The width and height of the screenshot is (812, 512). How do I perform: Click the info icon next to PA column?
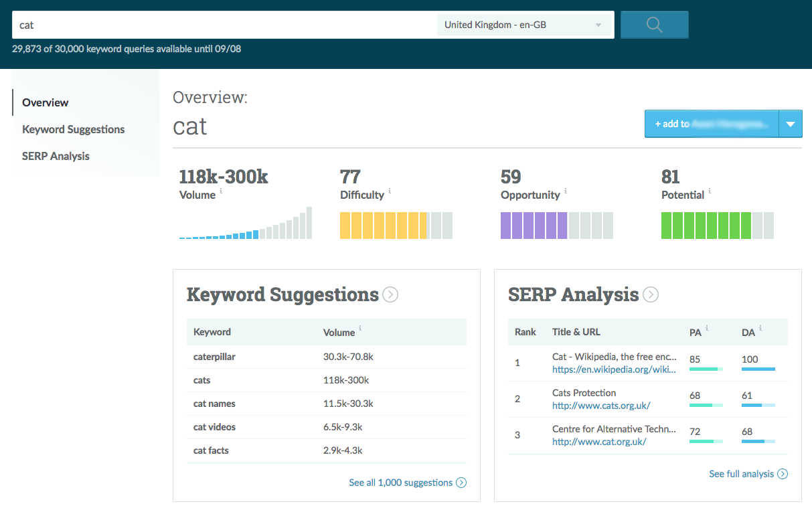pos(707,329)
